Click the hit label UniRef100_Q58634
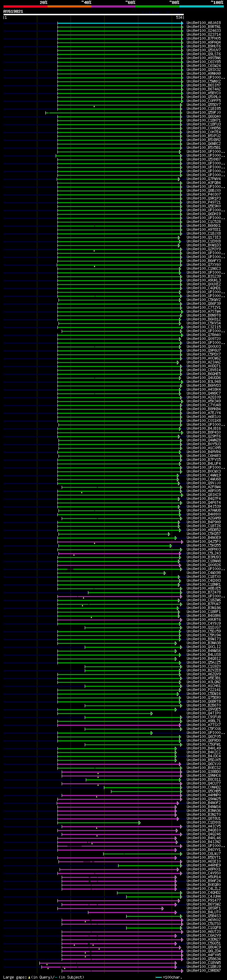The height and width of the screenshot is (980, 227). pyautogui.click(x=203, y=959)
